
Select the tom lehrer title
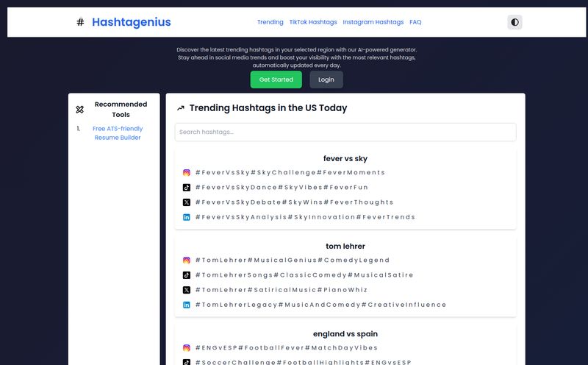click(x=345, y=247)
